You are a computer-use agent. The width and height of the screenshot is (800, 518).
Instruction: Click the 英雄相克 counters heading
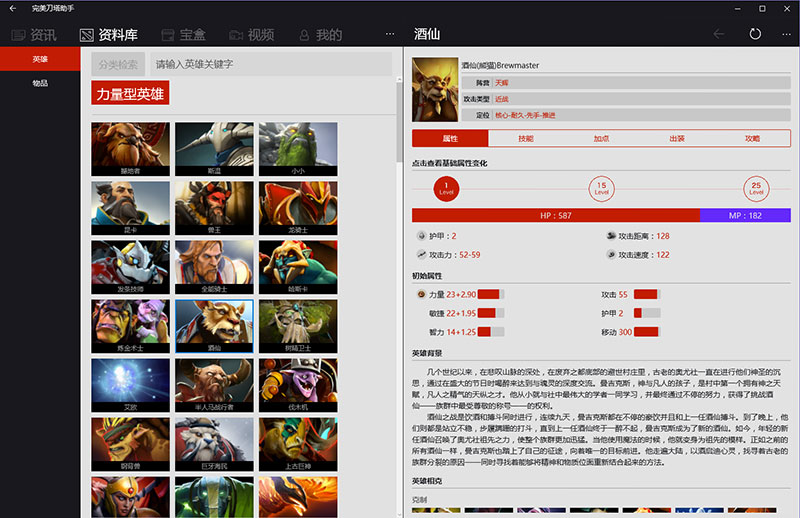[427, 481]
